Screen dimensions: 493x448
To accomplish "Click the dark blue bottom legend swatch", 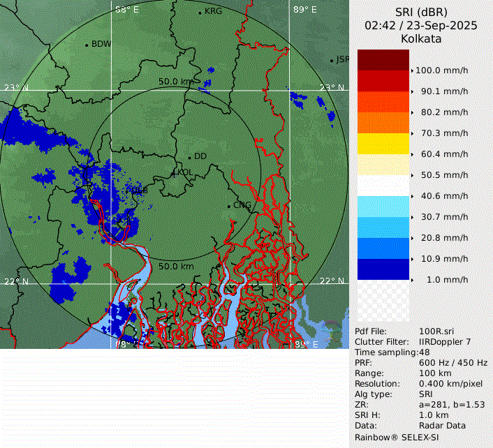I will click(x=383, y=269).
